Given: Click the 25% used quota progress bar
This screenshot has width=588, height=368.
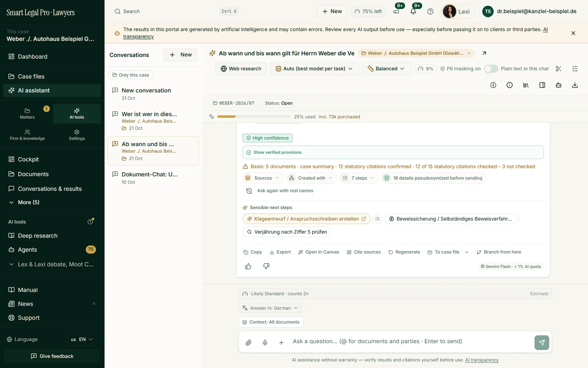Looking at the screenshot, I should (x=254, y=117).
